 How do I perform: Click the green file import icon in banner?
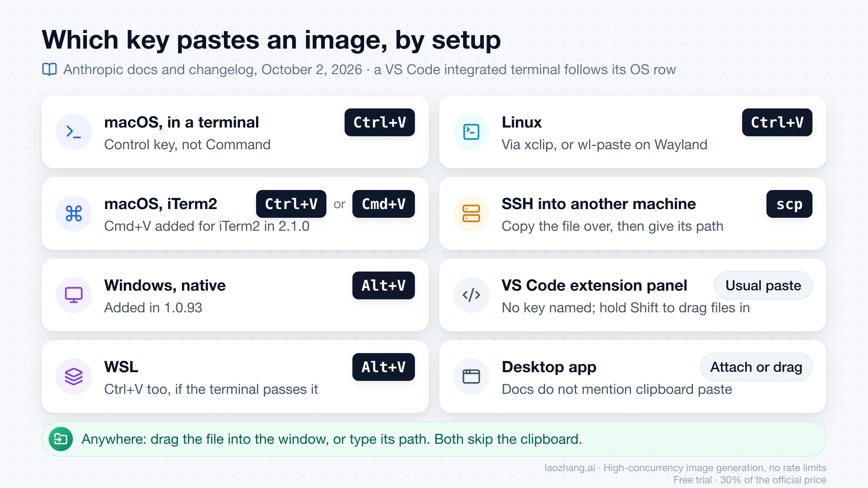(x=61, y=439)
